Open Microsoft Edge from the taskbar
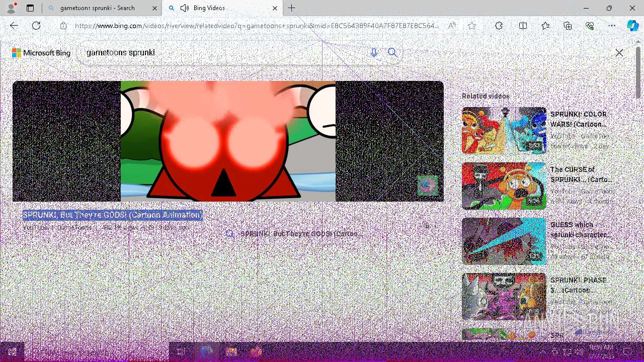The width and height of the screenshot is (644, 362). (207, 352)
